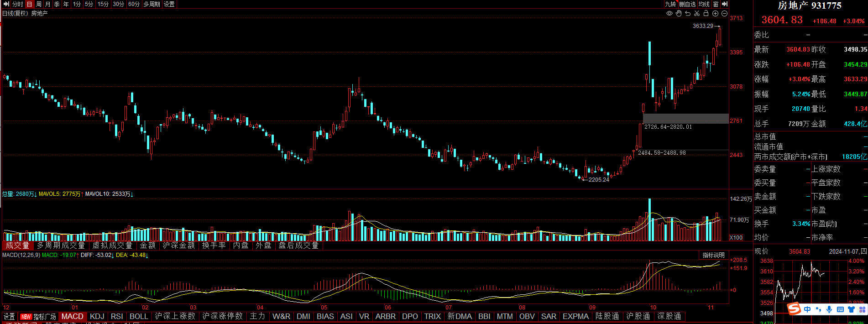This screenshot has height=324, width=868.
Task: Zoom in with the plus circle icon
Action: coord(715,14)
